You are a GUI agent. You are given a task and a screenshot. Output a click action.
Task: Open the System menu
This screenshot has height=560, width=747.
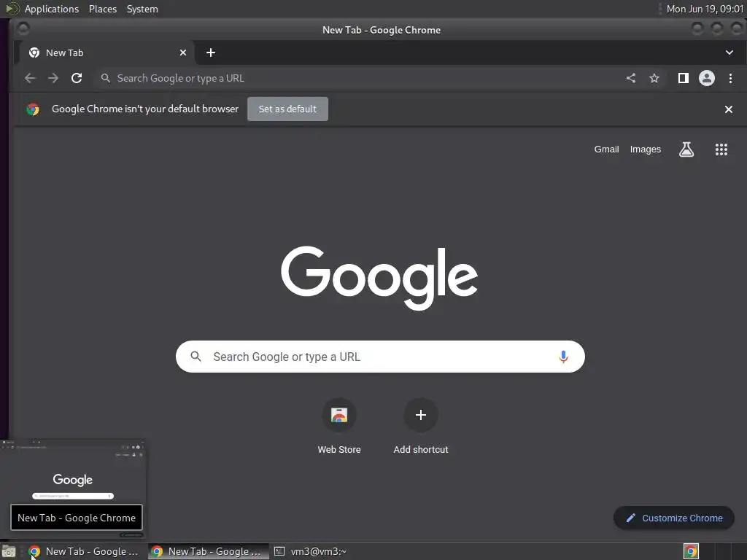click(x=142, y=9)
